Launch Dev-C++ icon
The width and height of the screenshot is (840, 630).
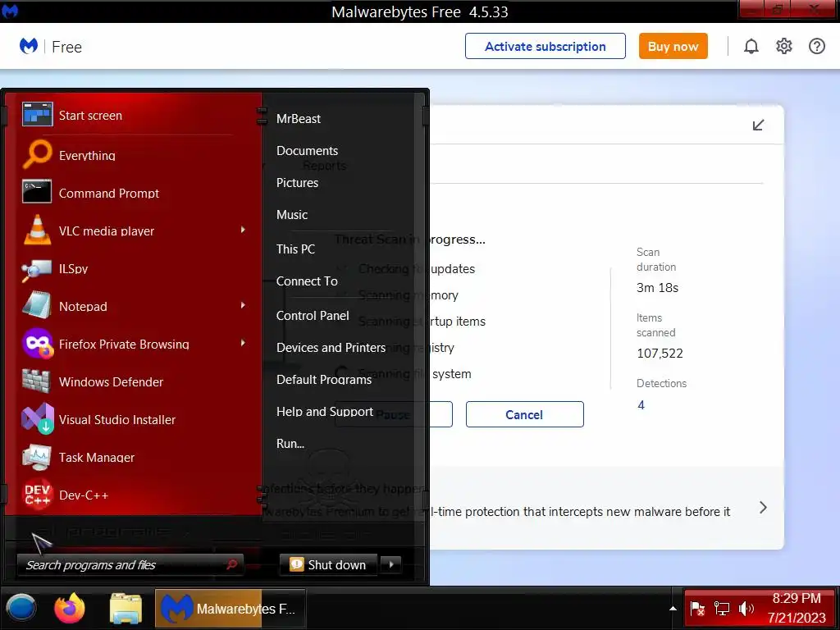pos(37,494)
